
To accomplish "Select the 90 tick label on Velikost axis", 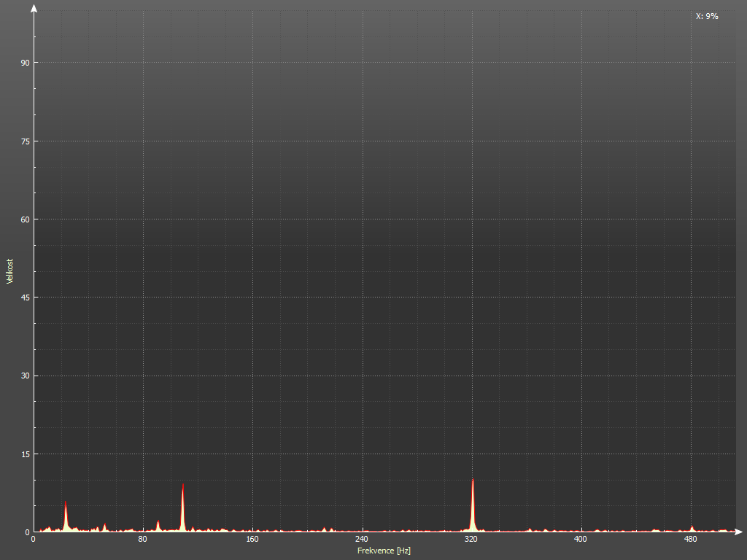I will 24,63.
